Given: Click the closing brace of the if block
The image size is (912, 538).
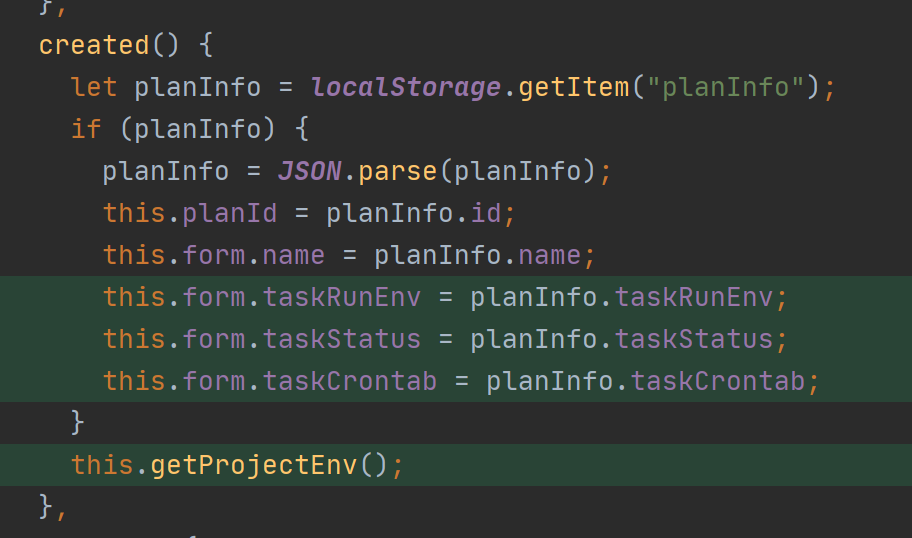Looking at the screenshot, I should (78, 422).
